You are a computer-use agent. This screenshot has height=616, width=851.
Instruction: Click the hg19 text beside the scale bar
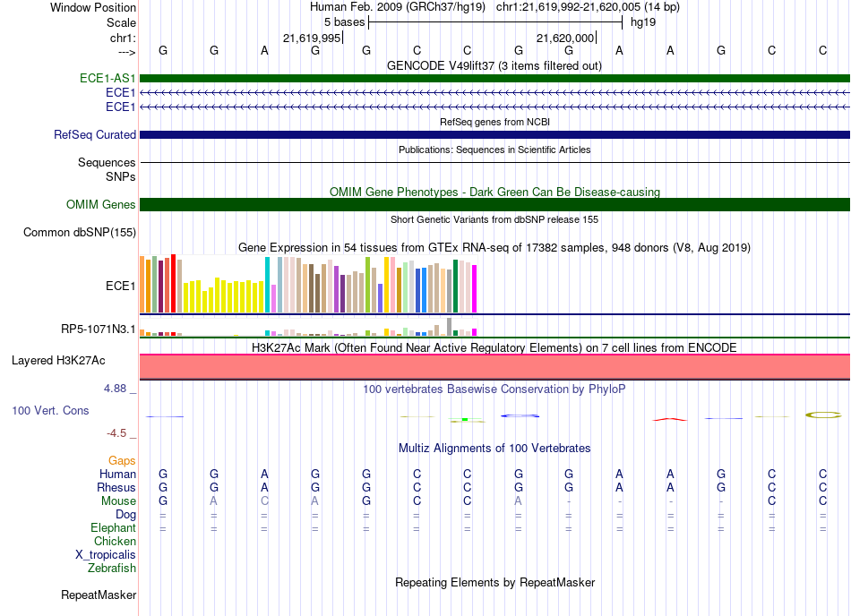click(643, 22)
